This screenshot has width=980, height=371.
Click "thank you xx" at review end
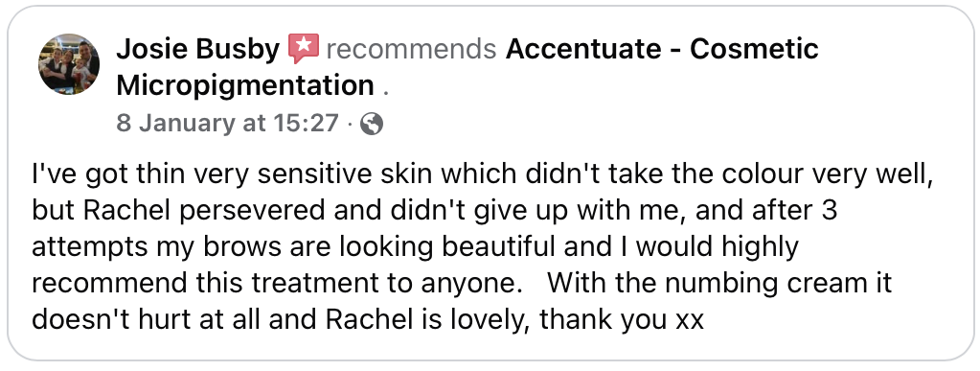point(622,319)
